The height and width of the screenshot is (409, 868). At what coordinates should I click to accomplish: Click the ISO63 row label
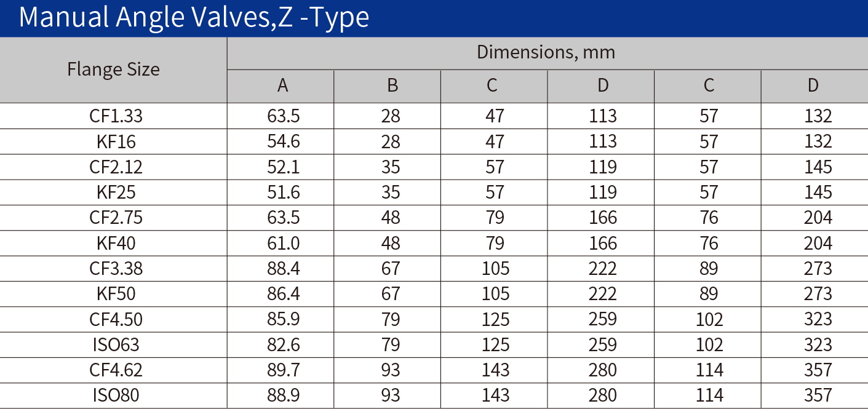tap(116, 345)
